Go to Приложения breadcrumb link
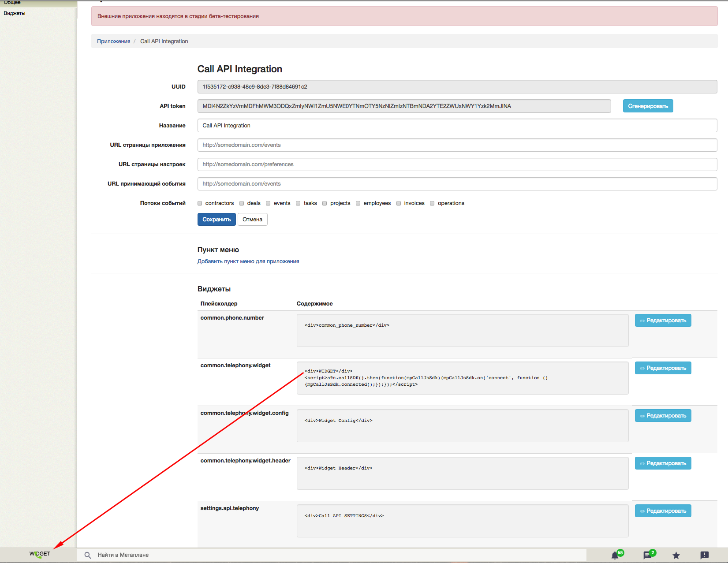728x563 pixels. 113,41
